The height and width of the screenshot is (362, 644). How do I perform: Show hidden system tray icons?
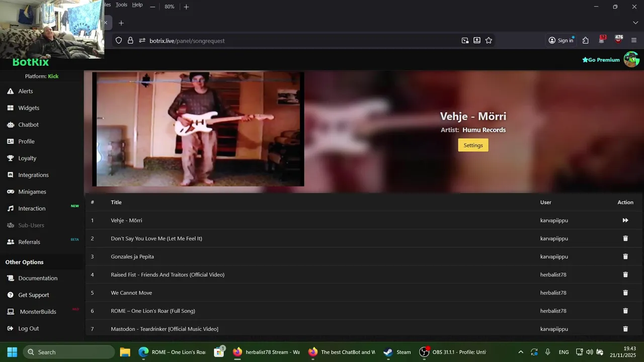pyautogui.click(x=521, y=352)
